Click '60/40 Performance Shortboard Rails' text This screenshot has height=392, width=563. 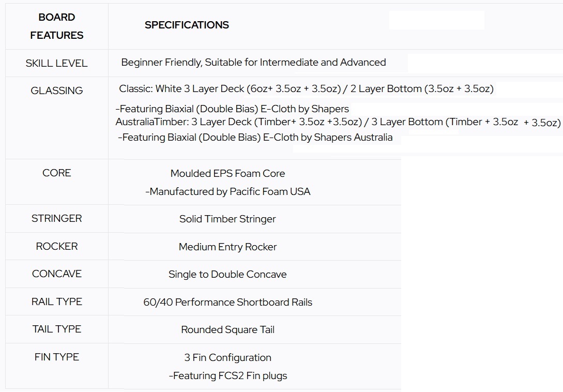[227, 302]
